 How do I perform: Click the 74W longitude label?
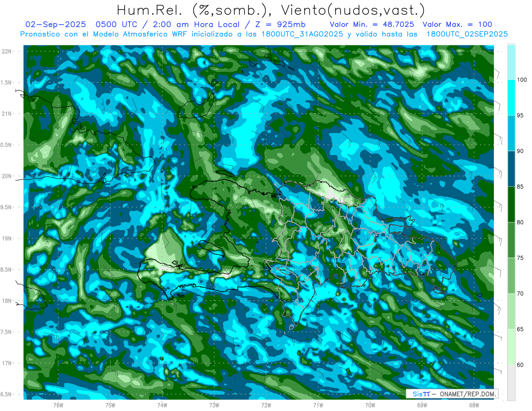pyautogui.click(x=162, y=405)
